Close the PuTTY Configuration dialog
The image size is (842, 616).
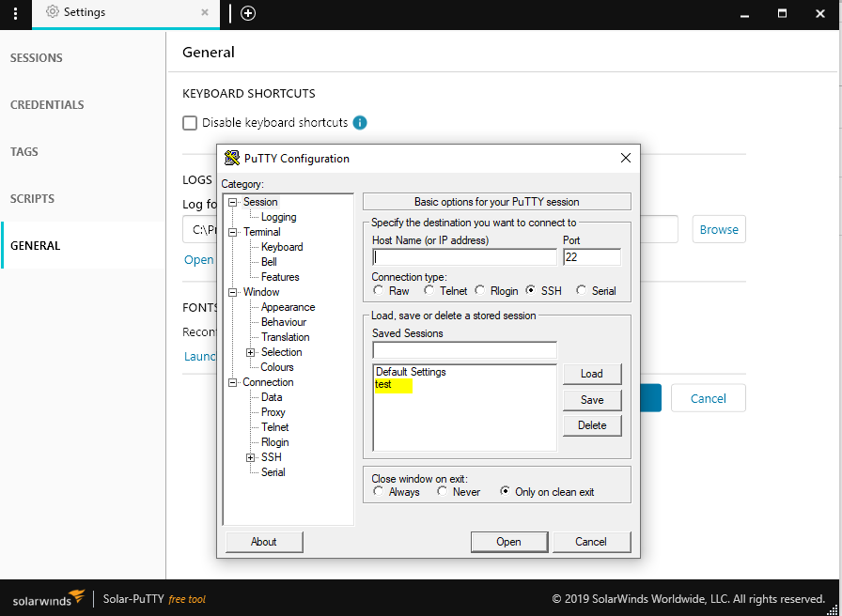coord(626,158)
